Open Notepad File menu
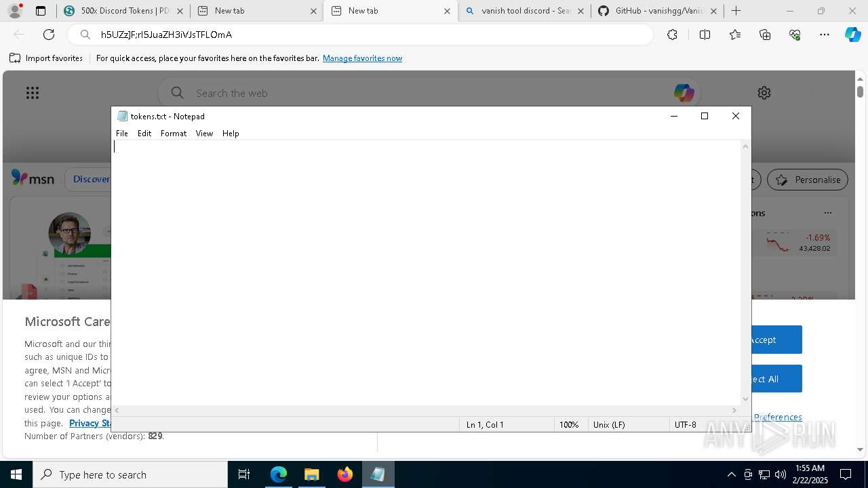Image resolution: width=868 pixels, height=488 pixels. tap(122, 134)
